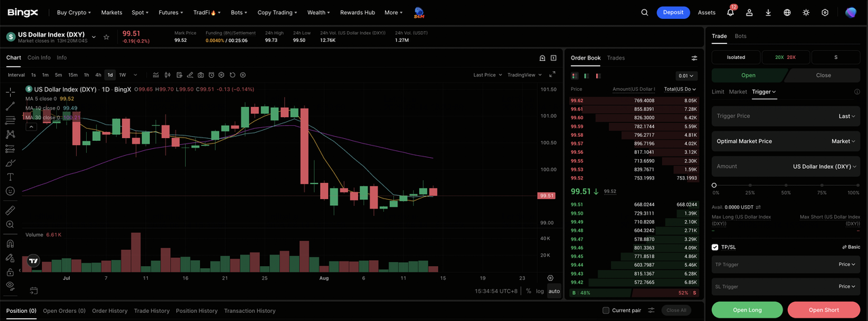Switch theme using the sun icon
Image resolution: width=868 pixels, height=321 pixels.
(x=806, y=12)
